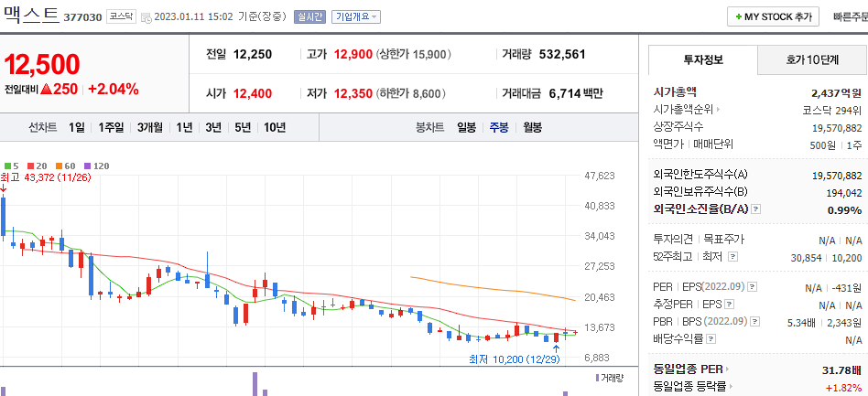Switch to the 투자정보 tab
868x396 pixels.
703,59
